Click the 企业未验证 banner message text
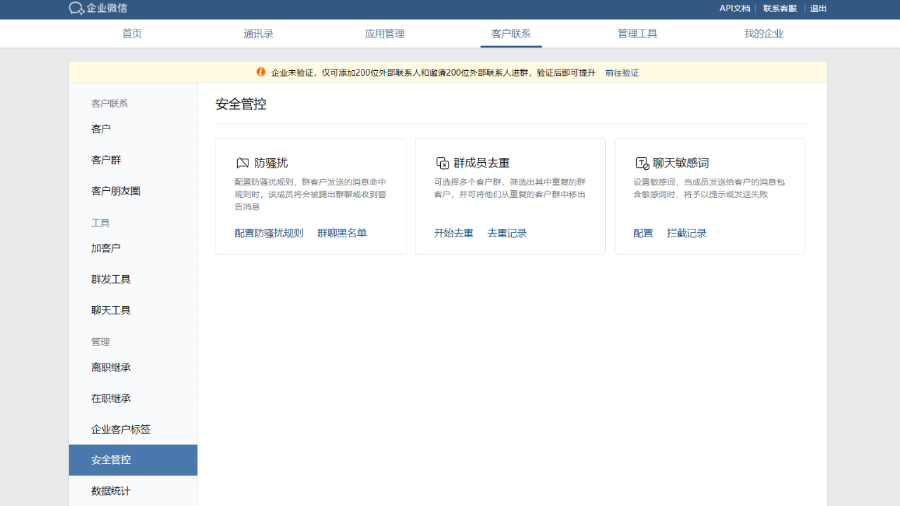The width and height of the screenshot is (900, 506). [x=433, y=73]
